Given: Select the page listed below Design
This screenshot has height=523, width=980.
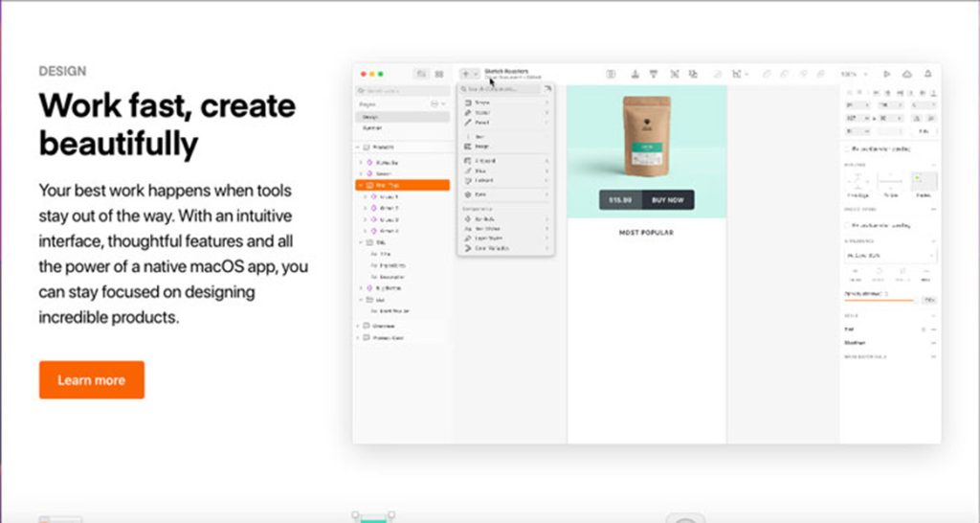Looking at the screenshot, I should [403, 128].
